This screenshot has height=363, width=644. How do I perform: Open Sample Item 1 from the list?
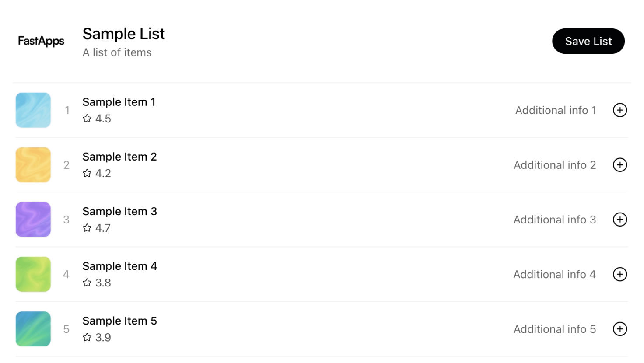tap(119, 102)
